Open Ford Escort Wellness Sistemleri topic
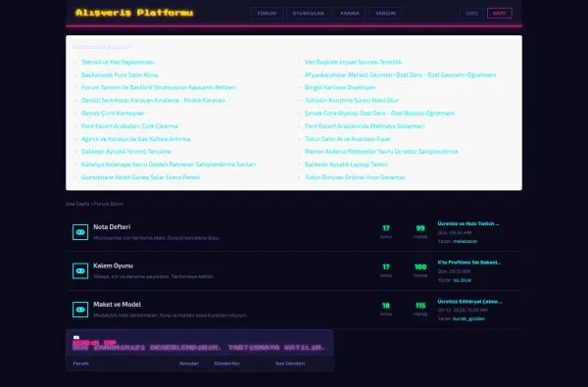Screen dimensions: 588x387 click(365, 126)
